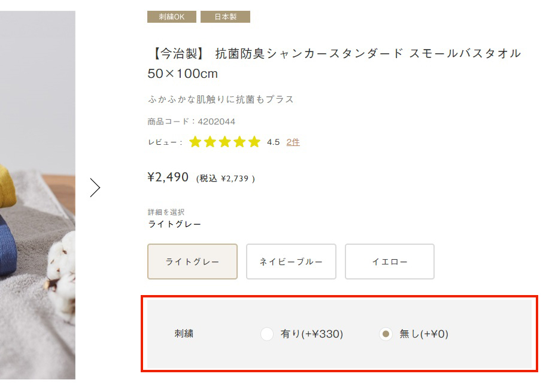Select 無し embroidery radio button
The height and width of the screenshot is (392, 543).
(386, 334)
